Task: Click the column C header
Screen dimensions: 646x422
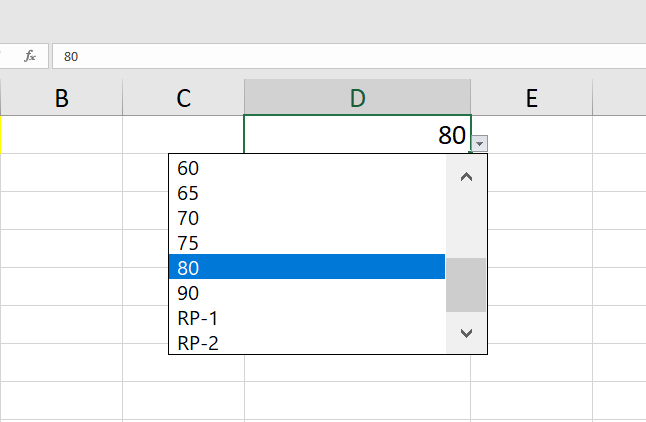Action: [x=183, y=97]
